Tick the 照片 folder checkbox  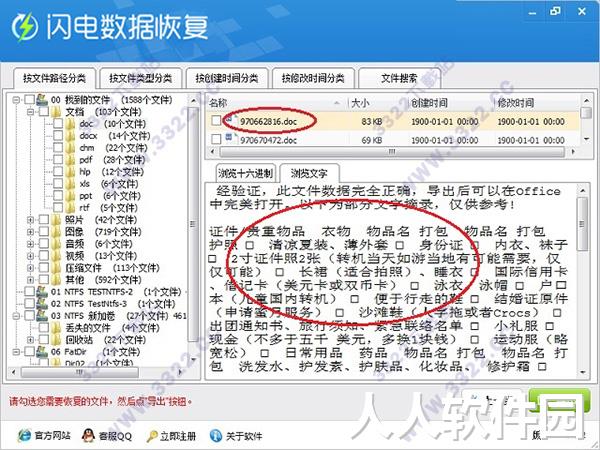click(44, 220)
